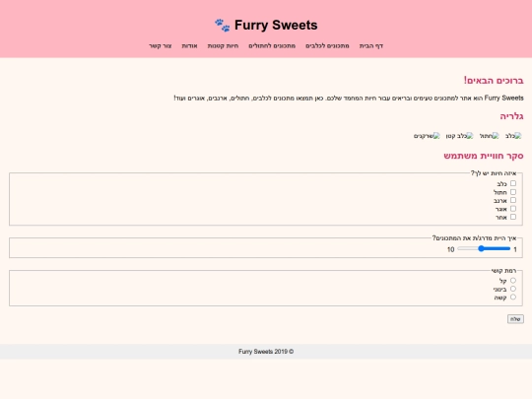532x399 pixels.
Task: Select the בינוני difficulty radio
Action: pos(513,289)
